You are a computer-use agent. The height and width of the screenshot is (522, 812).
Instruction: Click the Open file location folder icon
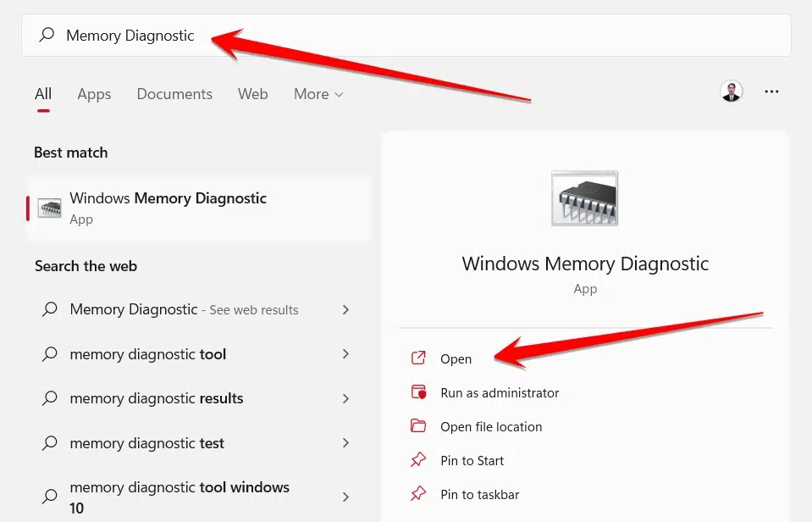[x=418, y=426]
